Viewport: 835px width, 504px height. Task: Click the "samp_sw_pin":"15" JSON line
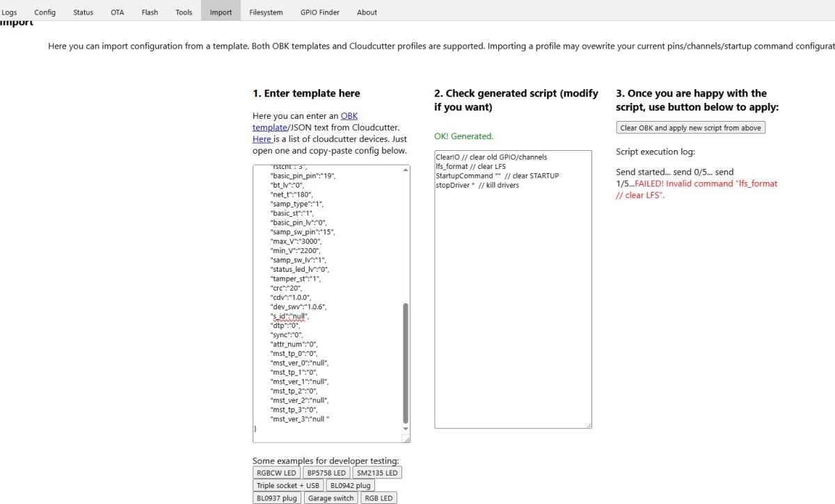click(x=303, y=231)
